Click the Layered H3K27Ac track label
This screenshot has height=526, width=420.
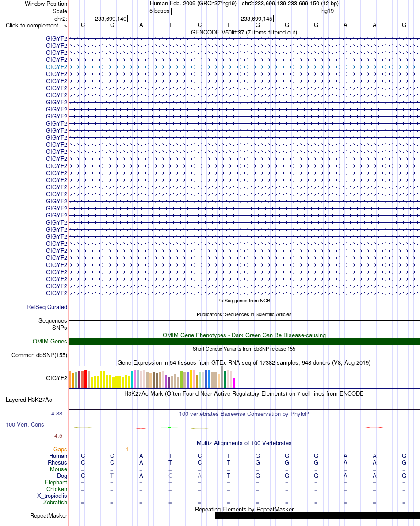coord(29,400)
